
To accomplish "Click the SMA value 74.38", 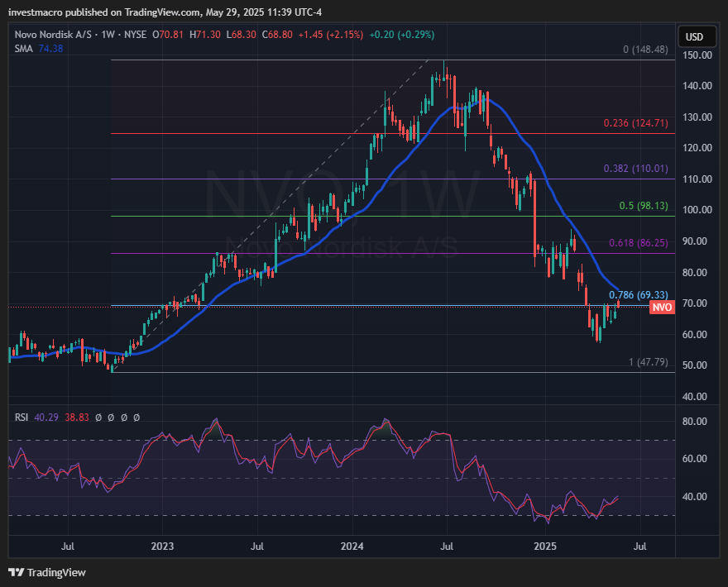I will pos(50,49).
